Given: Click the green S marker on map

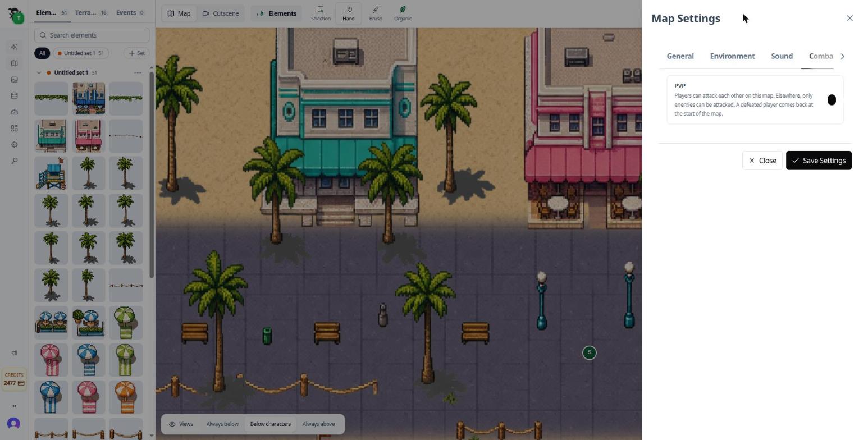Looking at the screenshot, I should pos(589,352).
